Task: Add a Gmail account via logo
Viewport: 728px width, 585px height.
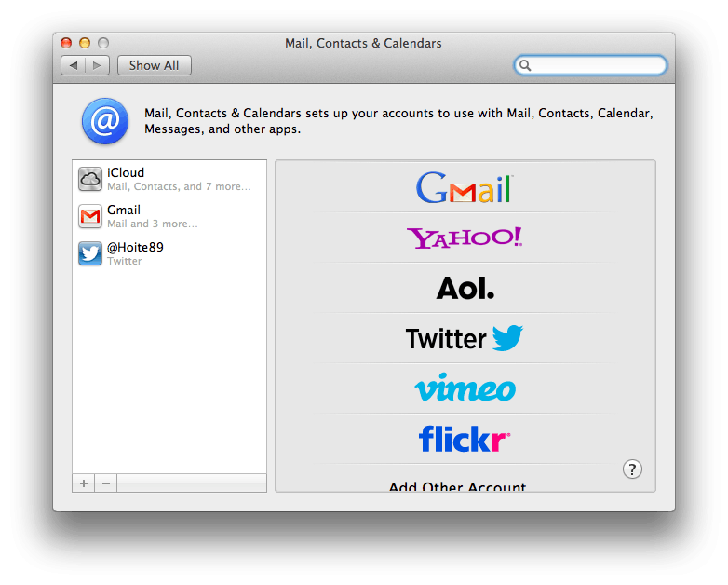Action: [465, 188]
